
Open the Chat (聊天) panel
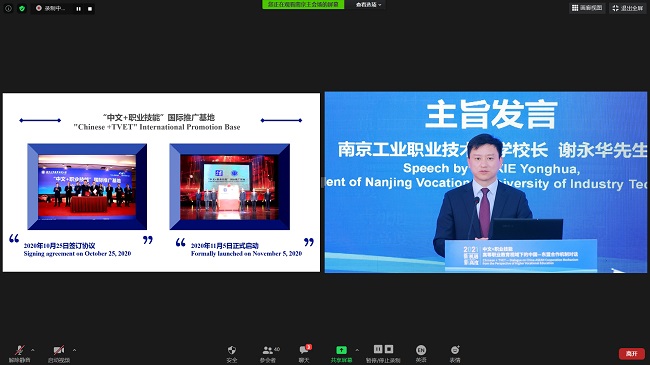pos(304,354)
